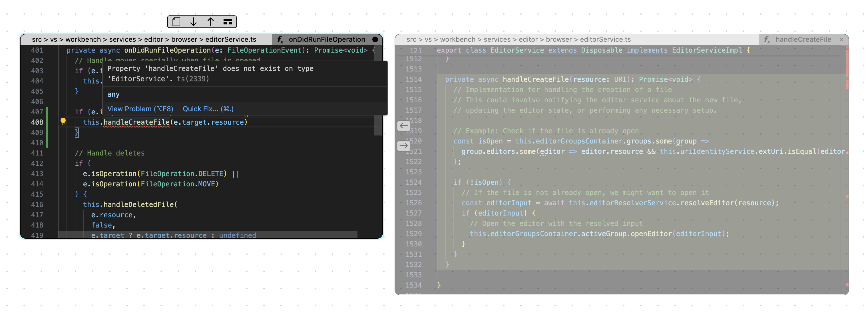Click openEditor(editorInput) call on line 1529
Screen dimensions: 868x319
point(678,234)
